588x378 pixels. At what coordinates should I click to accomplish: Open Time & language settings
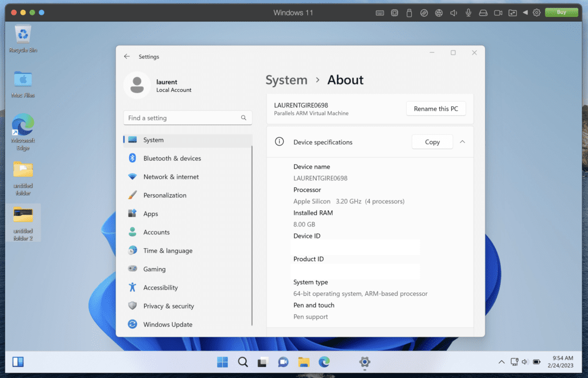(x=188, y=250)
